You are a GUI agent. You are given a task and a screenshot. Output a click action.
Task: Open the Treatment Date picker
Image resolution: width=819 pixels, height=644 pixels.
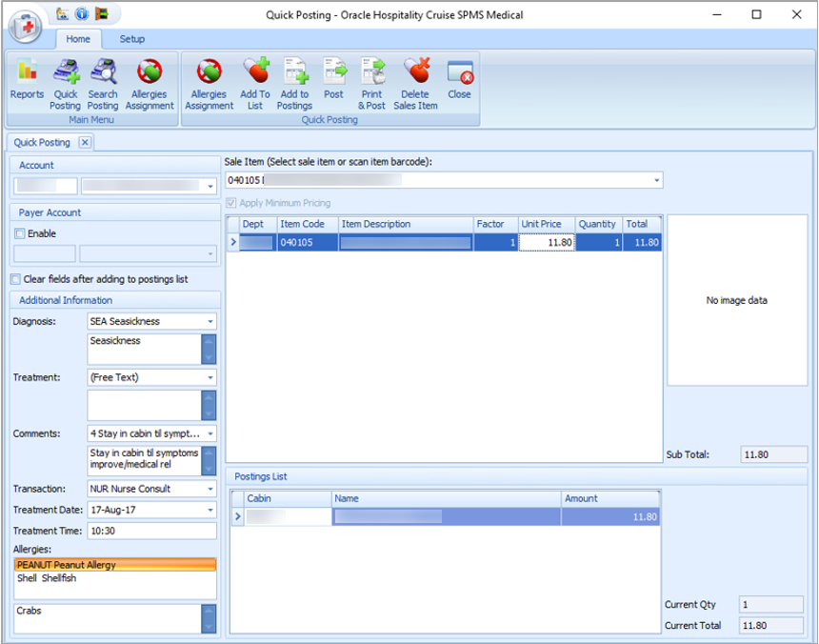pyautogui.click(x=211, y=510)
